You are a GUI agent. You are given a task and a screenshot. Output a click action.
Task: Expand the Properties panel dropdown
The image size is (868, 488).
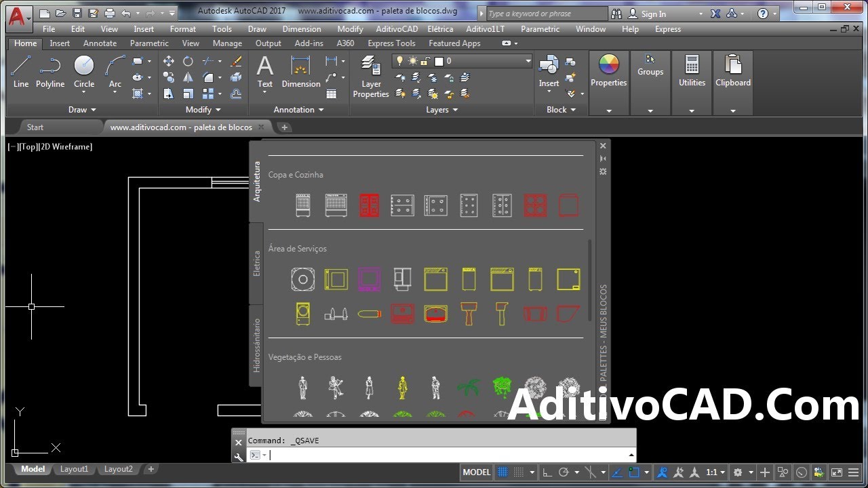(x=609, y=110)
